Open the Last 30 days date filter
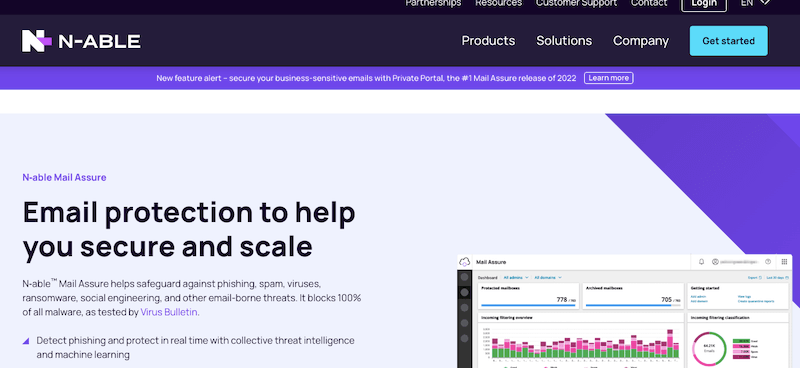The image size is (800, 368). (778, 278)
